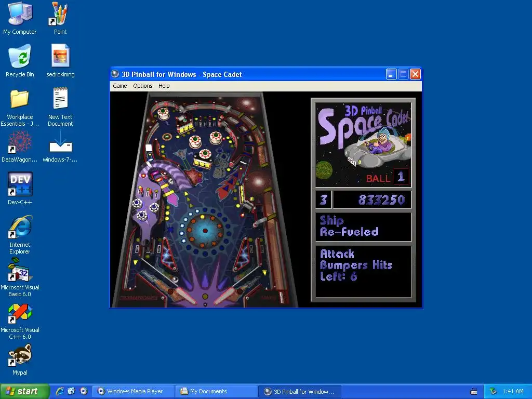Launch Internet Explorer from Quick Launch
Screen dimensions: 532x399
60,391
